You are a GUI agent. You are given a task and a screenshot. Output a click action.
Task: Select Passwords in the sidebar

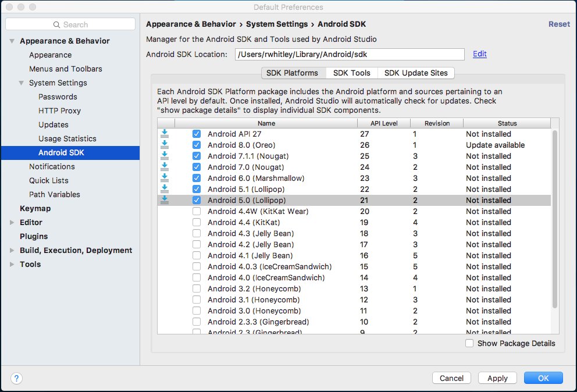(x=58, y=97)
